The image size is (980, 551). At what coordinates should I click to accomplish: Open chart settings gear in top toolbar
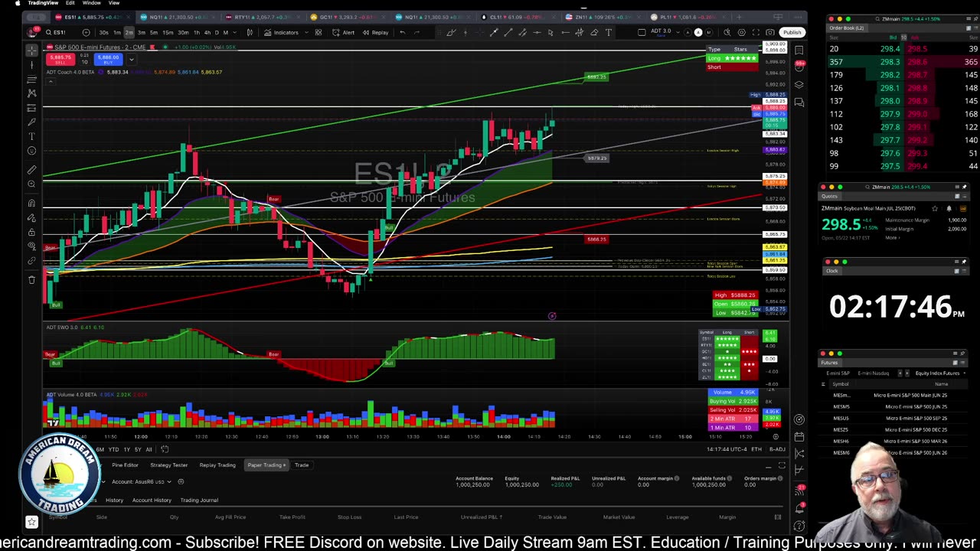click(741, 32)
